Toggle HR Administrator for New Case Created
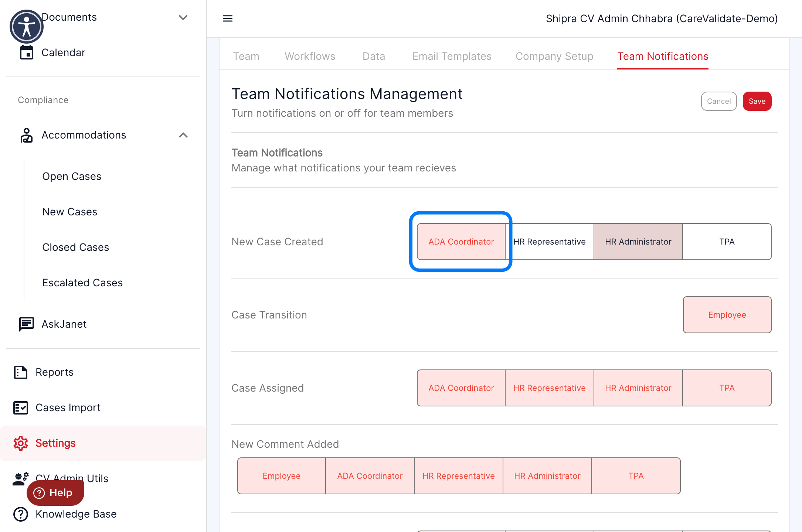The image size is (802, 532). (638, 242)
